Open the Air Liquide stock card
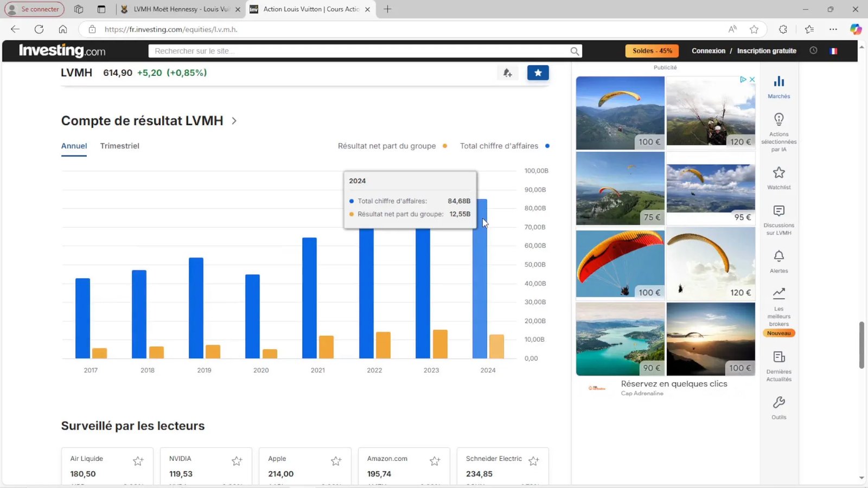 [x=107, y=466]
